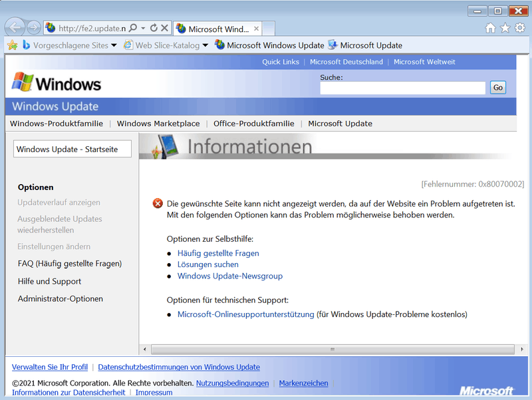This screenshot has width=532, height=400.
Task: Minimize the browser window
Action: tap(477, 11)
